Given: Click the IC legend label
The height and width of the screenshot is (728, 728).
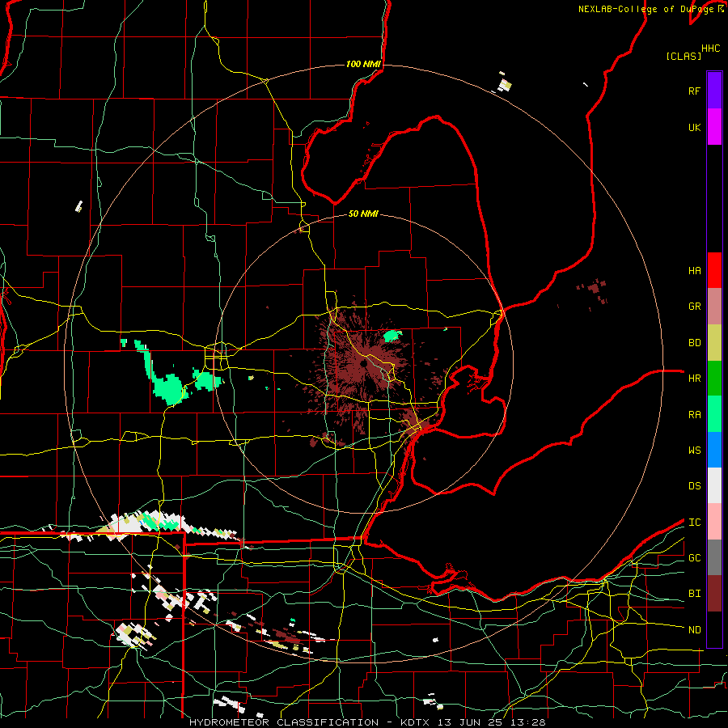Looking at the screenshot, I should click(695, 523).
